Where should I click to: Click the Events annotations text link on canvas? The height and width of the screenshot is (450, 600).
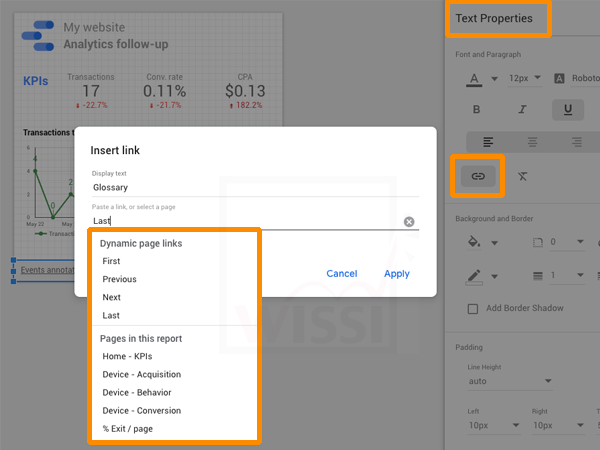(x=47, y=270)
